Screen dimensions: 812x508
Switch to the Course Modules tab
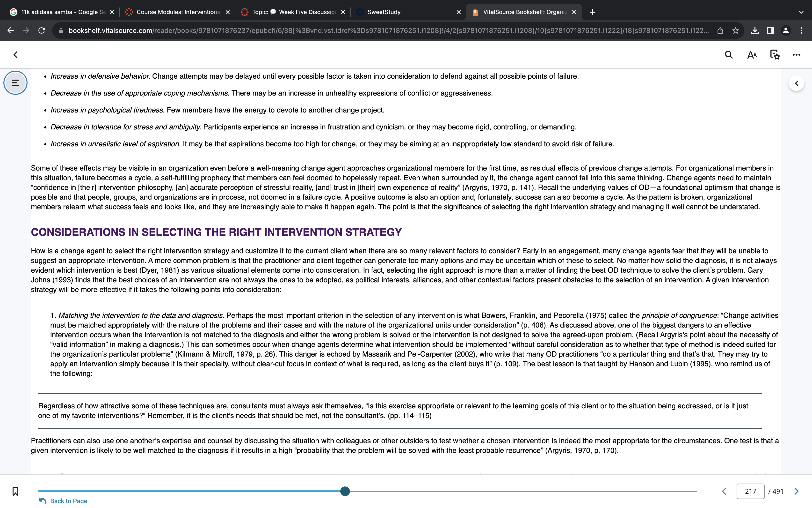(x=177, y=12)
